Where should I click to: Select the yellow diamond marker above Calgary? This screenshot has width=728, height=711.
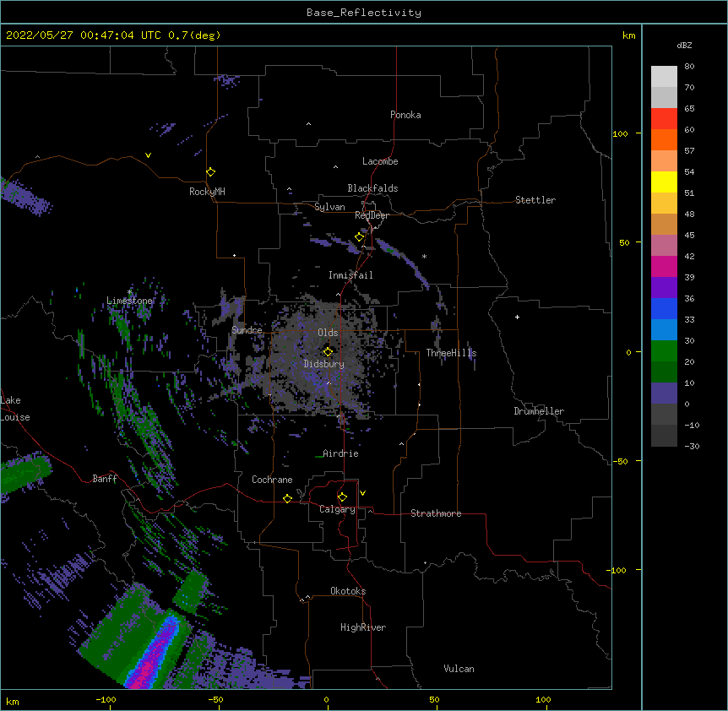[x=342, y=497]
